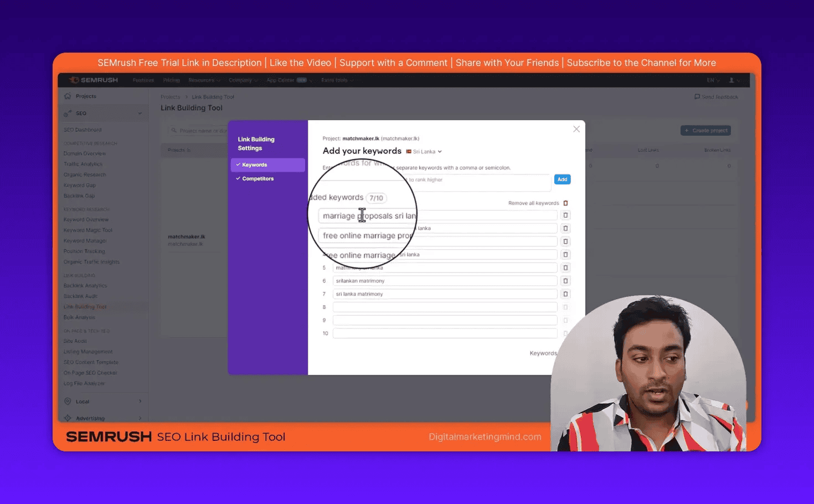
Task: Click the trash icon next to Remove all keywords
Action: [x=565, y=203]
